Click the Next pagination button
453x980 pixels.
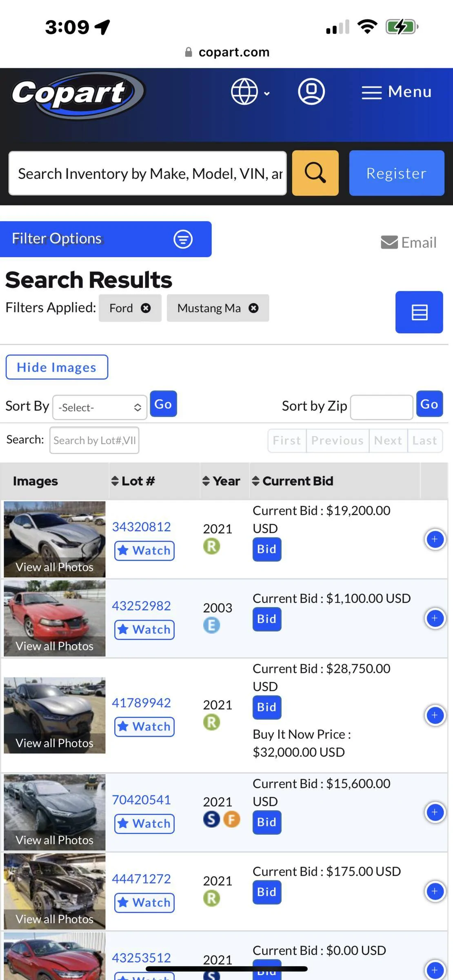388,441
